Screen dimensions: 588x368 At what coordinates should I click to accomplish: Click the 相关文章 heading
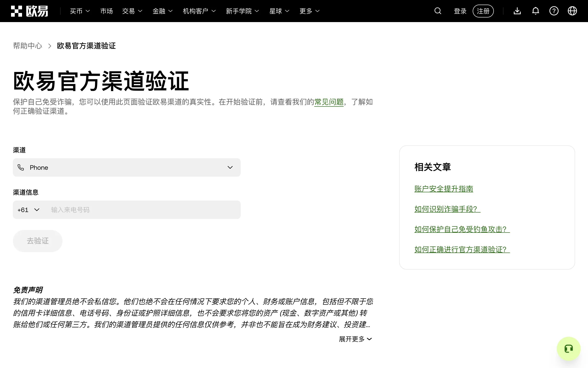pos(433,167)
